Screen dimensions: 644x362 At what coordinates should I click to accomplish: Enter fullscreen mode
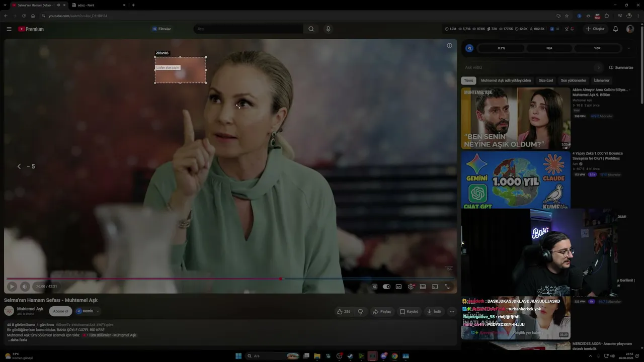click(x=447, y=287)
